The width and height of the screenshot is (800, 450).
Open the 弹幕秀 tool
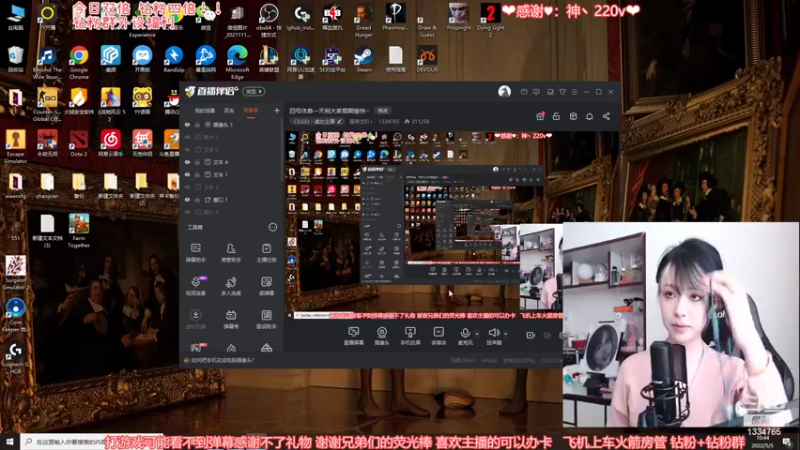point(231,319)
